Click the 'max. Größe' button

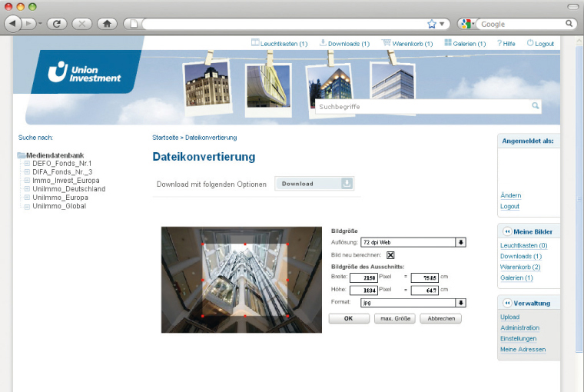(394, 318)
